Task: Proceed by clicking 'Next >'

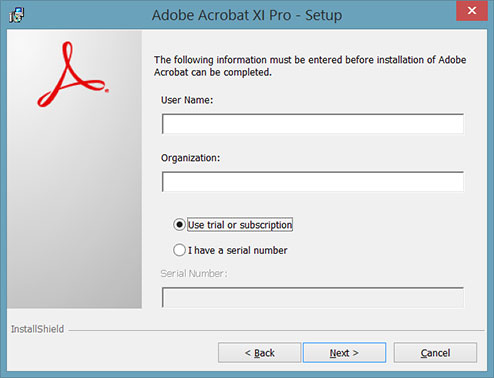Action: [x=344, y=353]
